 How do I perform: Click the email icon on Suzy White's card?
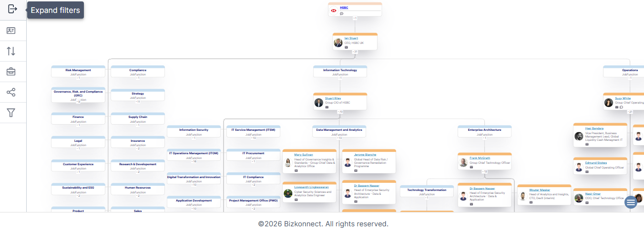pyautogui.click(x=617, y=107)
